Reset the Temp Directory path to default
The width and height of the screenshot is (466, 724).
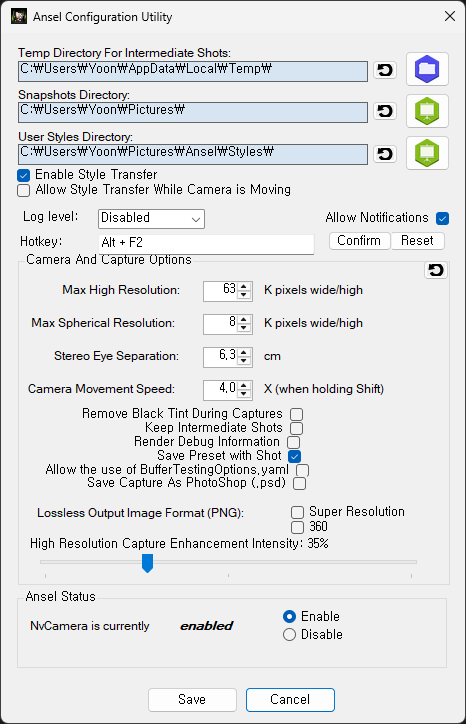tap(385, 70)
